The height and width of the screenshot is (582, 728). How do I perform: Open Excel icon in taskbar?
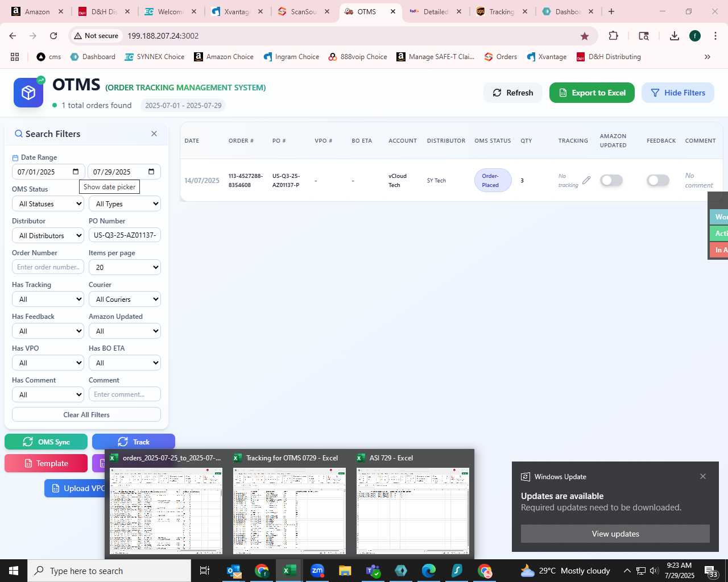tap(289, 571)
